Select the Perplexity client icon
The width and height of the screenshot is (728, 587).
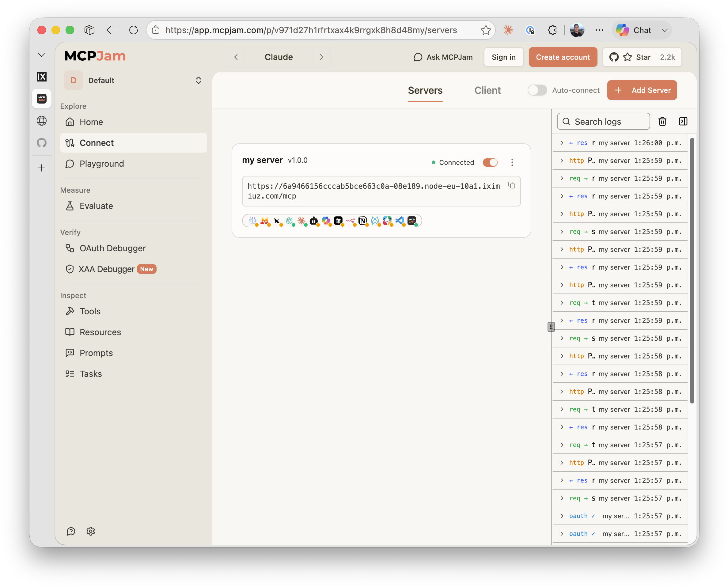click(375, 221)
